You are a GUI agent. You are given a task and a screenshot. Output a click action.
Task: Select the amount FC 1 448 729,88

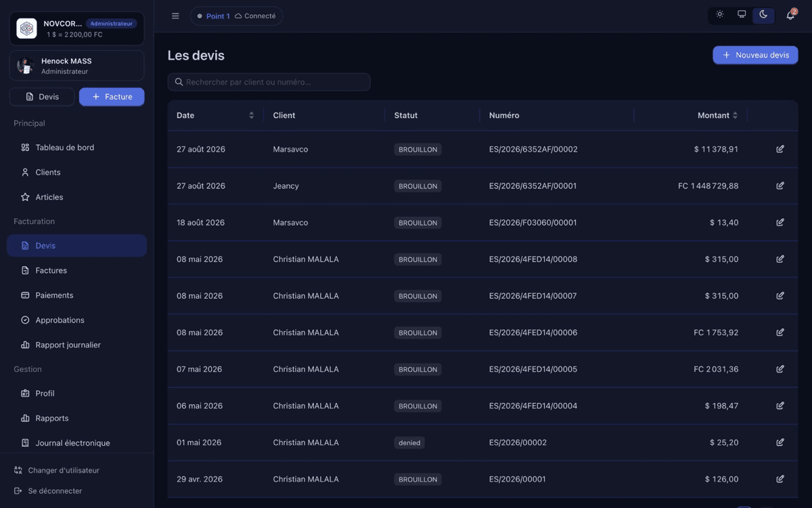[708, 186]
